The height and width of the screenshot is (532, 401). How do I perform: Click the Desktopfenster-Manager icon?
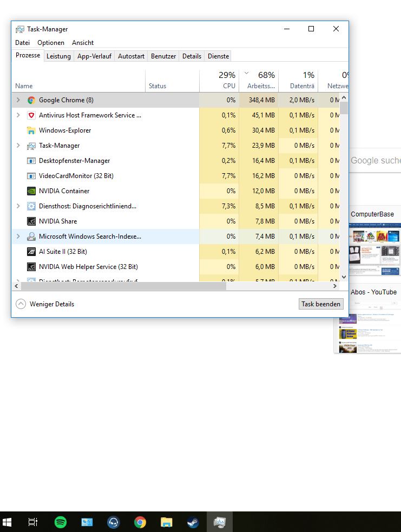pyautogui.click(x=31, y=161)
